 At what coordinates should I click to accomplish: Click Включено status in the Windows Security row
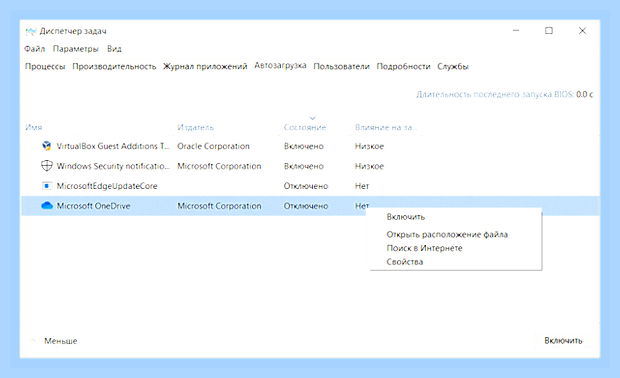click(304, 166)
